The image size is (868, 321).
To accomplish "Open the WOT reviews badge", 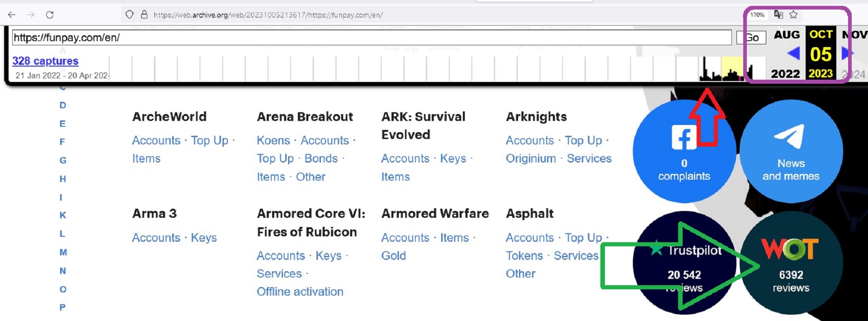I will coord(791,263).
